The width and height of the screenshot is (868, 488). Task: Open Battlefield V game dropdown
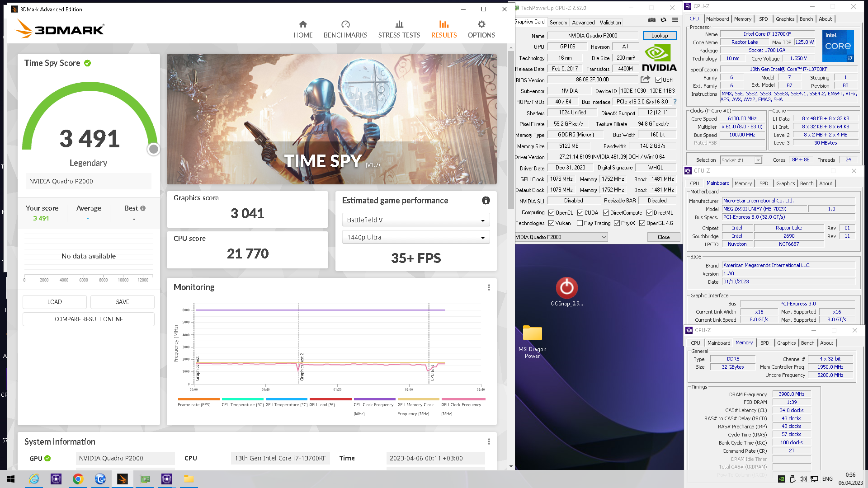click(x=416, y=220)
